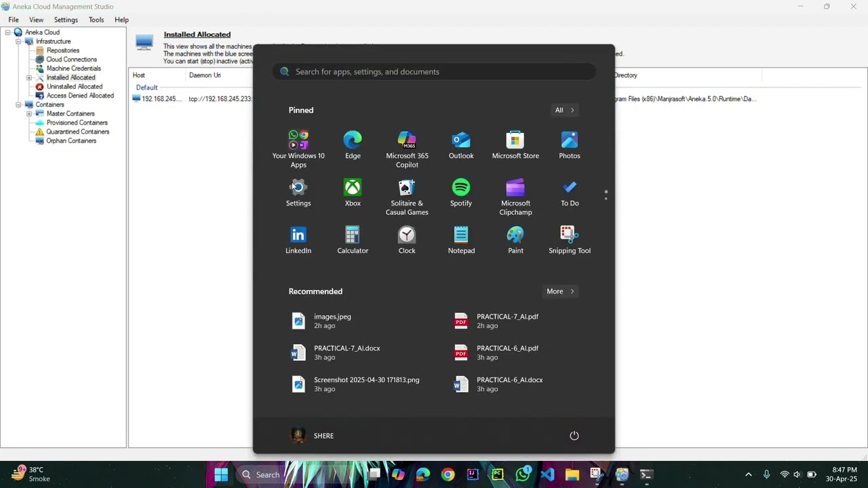
Task: Select Uninstalled Allocated tree item
Action: (x=75, y=87)
